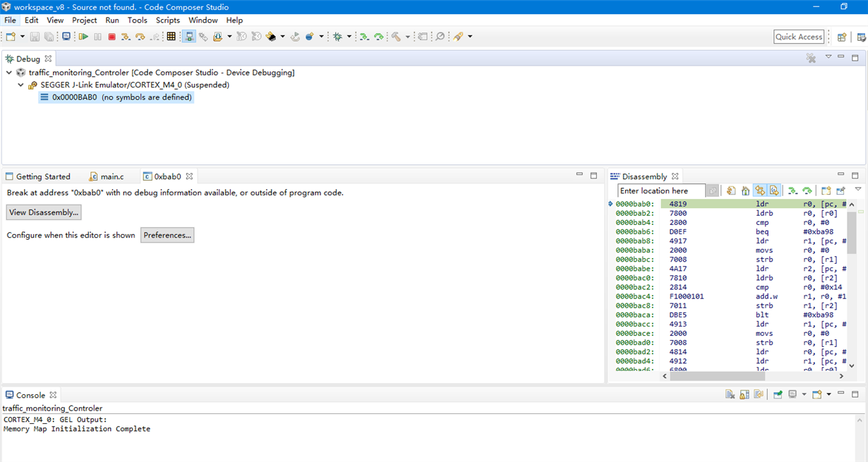Viewport: 868px width, 462px height.
Task: Collapse the traffic_monitoring_Controler tree node
Action: [x=9, y=73]
